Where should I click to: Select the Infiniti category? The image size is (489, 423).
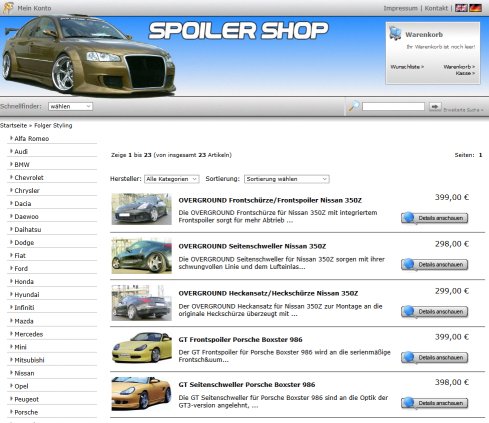click(24, 307)
